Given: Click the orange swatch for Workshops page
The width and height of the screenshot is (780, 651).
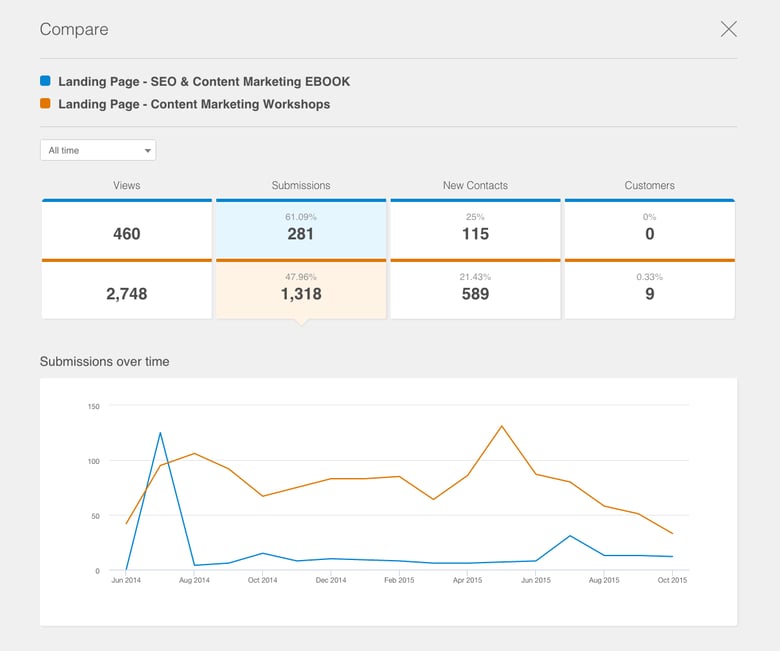Looking at the screenshot, I should coord(45,103).
